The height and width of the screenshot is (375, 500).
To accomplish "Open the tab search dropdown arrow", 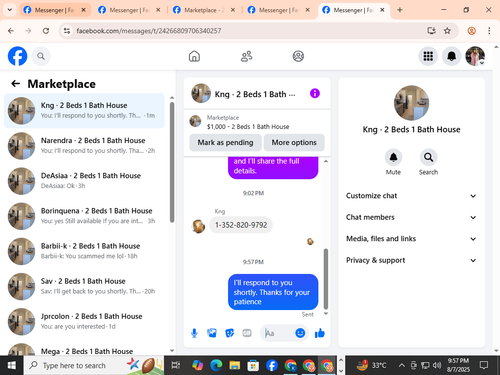I will point(10,10).
